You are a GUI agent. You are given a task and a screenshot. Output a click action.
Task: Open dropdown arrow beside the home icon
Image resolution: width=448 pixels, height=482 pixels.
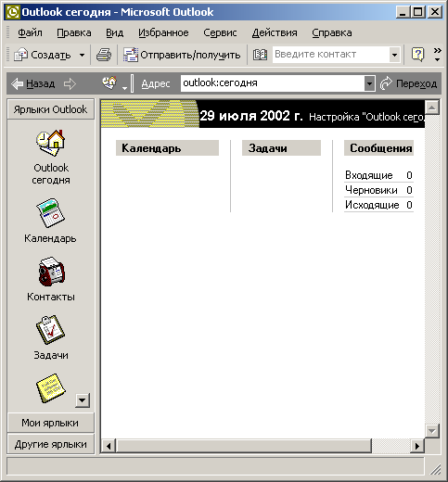[x=124, y=88]
